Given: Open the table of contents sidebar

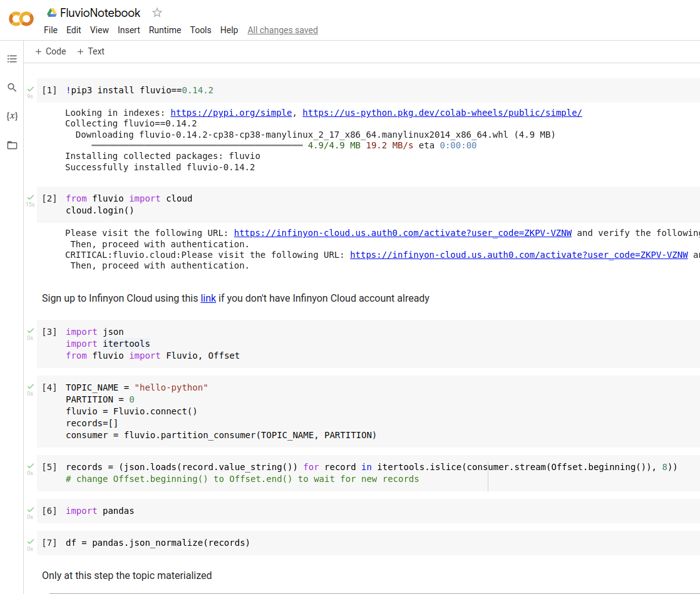Looking at the screenshot, I should tap(12, 58).
